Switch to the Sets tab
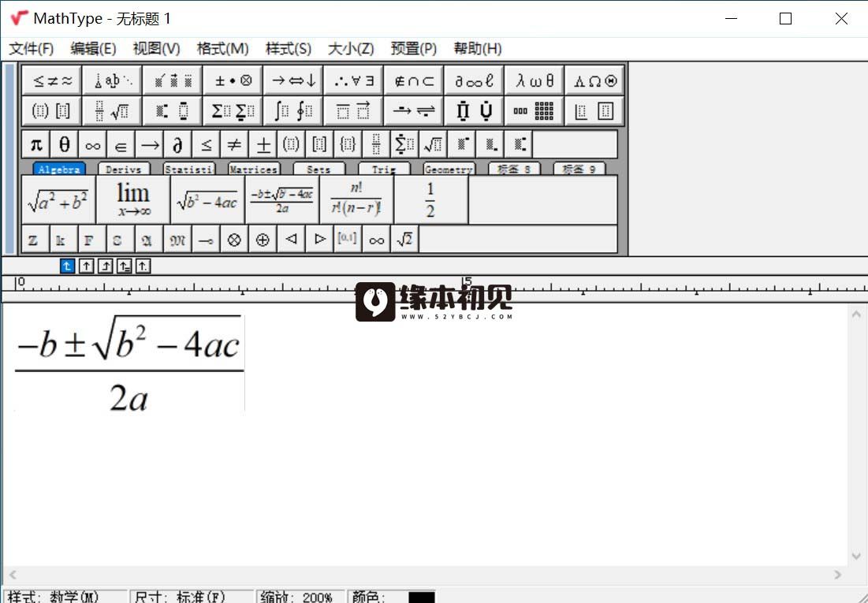The width and height of the screenshot is (868, 603). [x=319, y=169]
